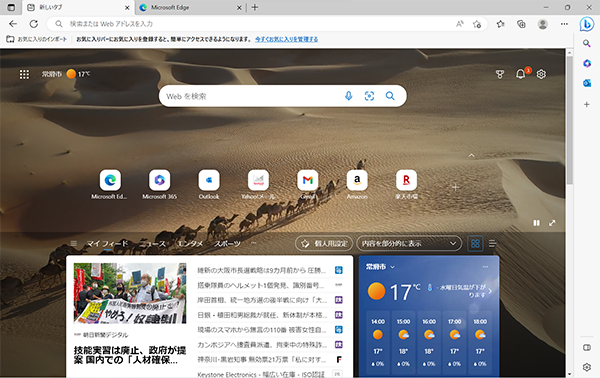Open the sidebar search icon
Image resolution: width=600 pixels, height=378 pixels.
[587, 43]
